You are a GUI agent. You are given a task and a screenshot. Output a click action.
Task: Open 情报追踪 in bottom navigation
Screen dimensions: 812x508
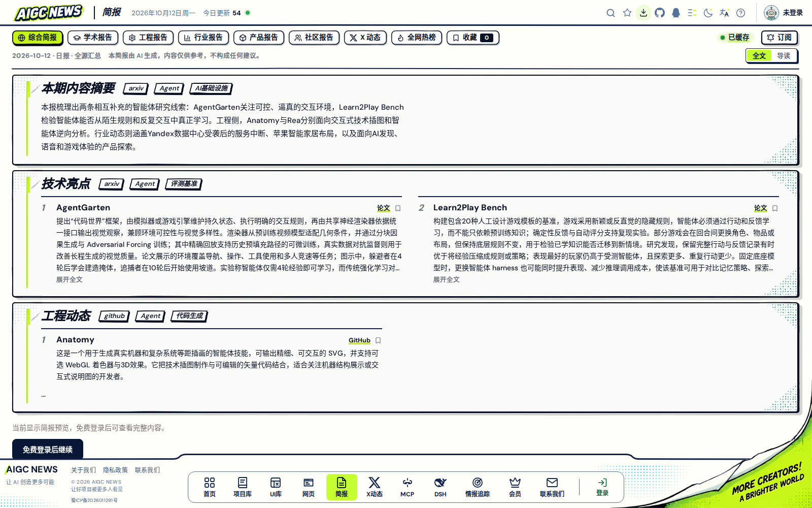(478, 487)
